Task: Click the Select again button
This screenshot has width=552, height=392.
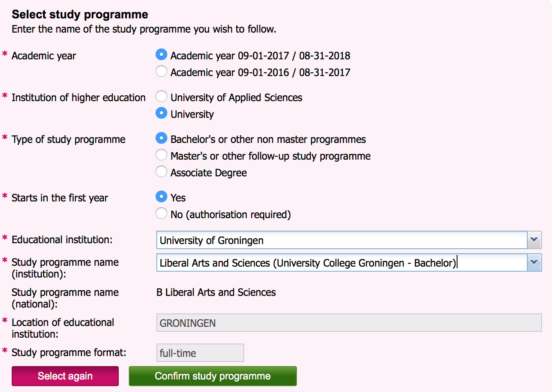Action: [x=65, y=376]
